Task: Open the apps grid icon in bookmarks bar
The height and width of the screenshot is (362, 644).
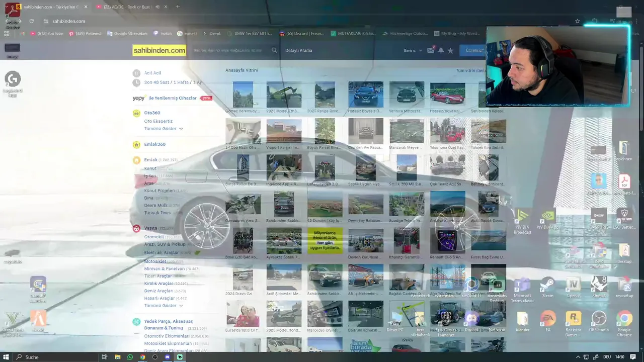Action: tap(7, 34)
